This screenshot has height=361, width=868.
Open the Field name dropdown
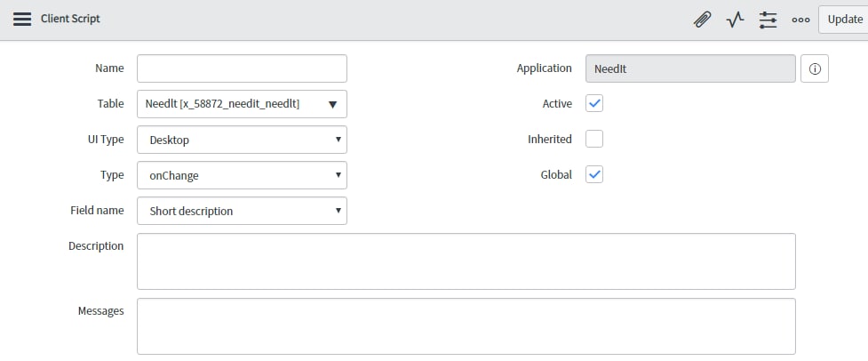(242, 211)
